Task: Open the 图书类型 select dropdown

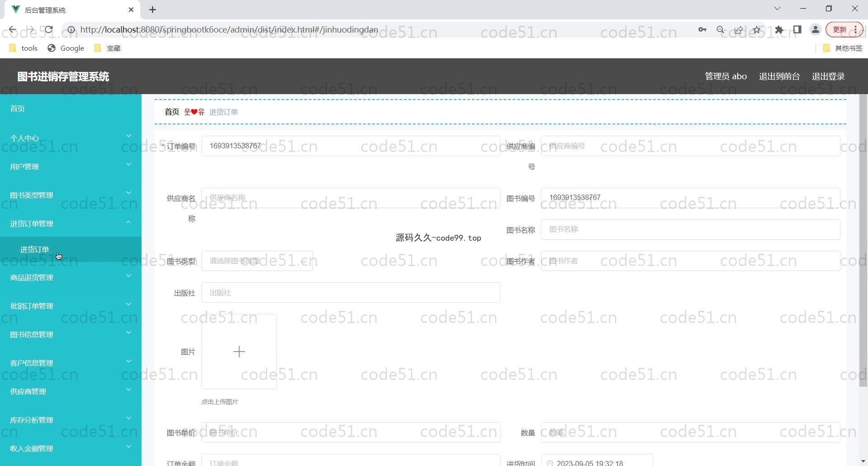Action: pos(257,261)
